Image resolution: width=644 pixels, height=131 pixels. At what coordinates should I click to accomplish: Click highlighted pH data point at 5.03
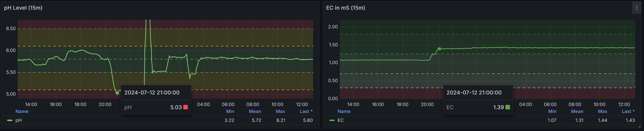[x=117, y=93]
